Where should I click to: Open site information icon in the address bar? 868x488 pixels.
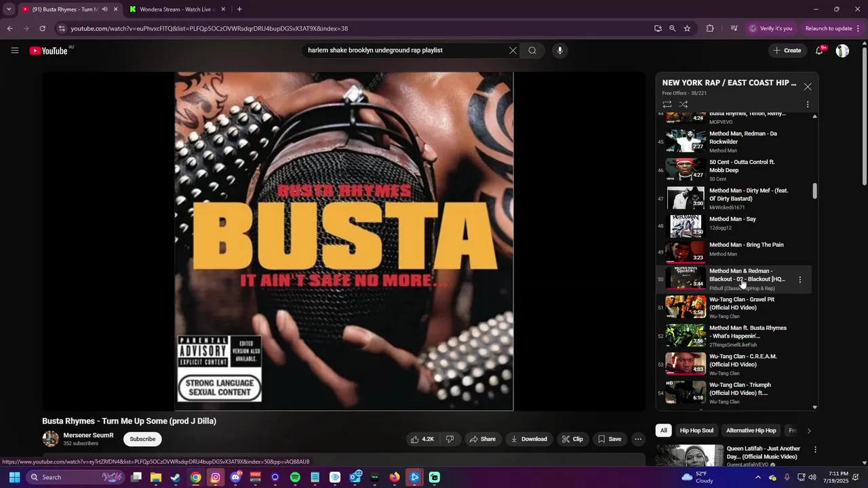(62, 28)
